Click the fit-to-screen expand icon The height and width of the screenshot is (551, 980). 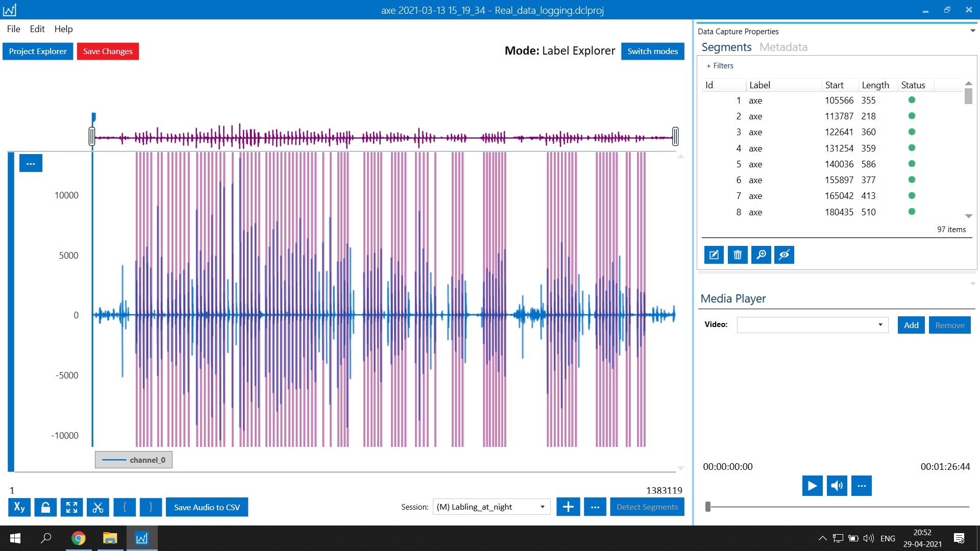(x=71, y=507)
